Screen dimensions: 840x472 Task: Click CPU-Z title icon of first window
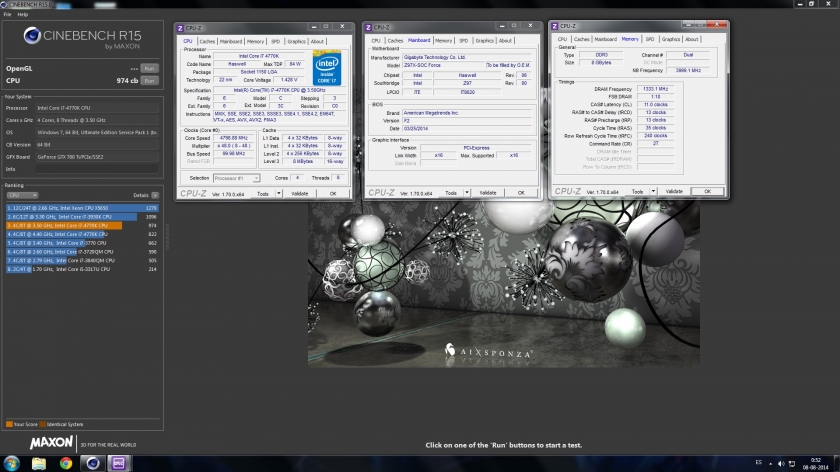[x=180, y=28]
